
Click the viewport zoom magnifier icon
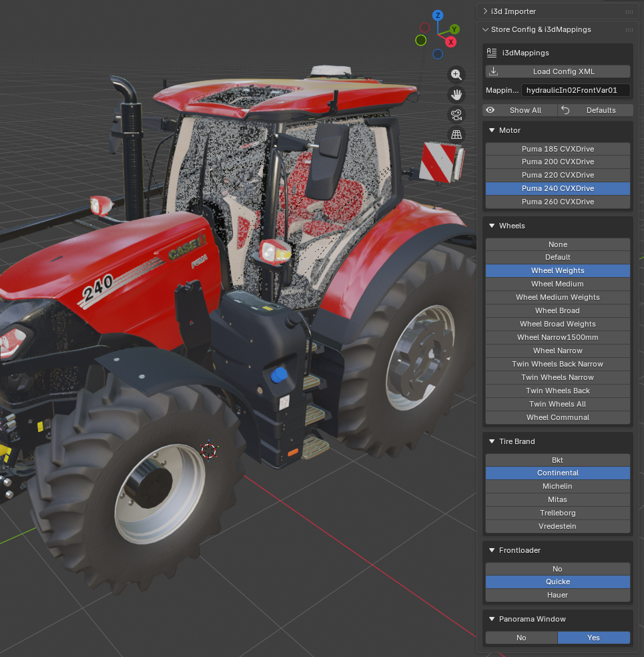(x=456, y=75)
